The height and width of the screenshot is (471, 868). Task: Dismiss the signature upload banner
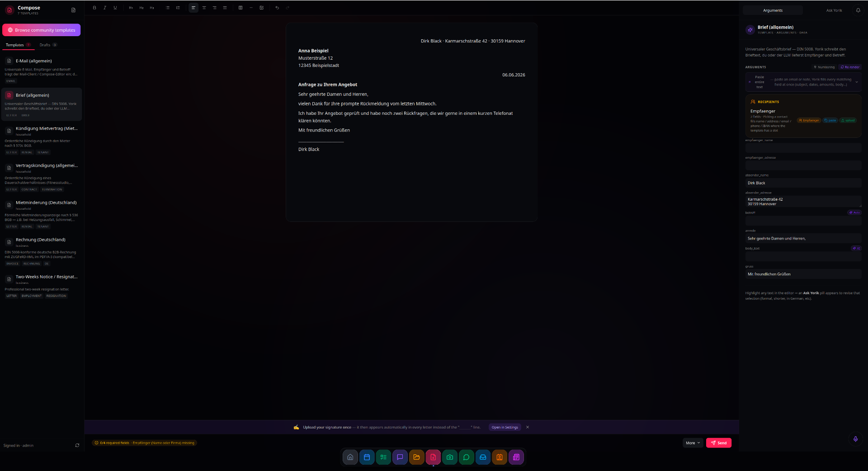click(x=528, y=427)
